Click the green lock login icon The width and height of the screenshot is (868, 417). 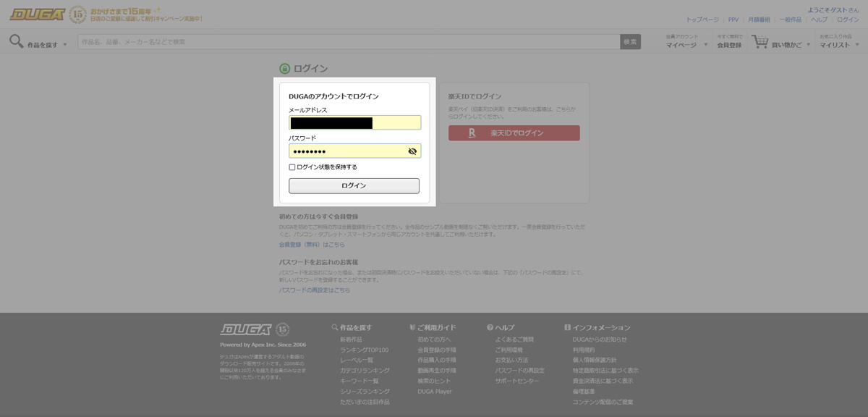(285, 69)
